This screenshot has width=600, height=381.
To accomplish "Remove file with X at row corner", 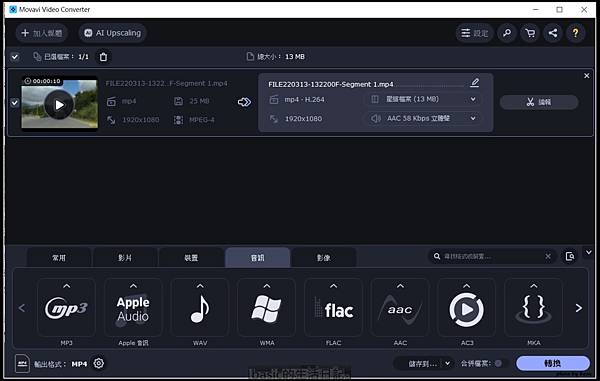I will [587, 76].
